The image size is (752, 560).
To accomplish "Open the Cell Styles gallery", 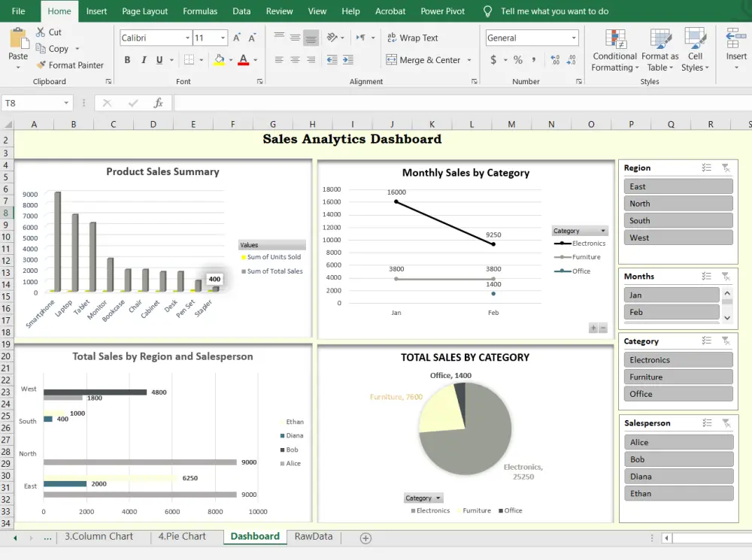I will pos(695,52).
